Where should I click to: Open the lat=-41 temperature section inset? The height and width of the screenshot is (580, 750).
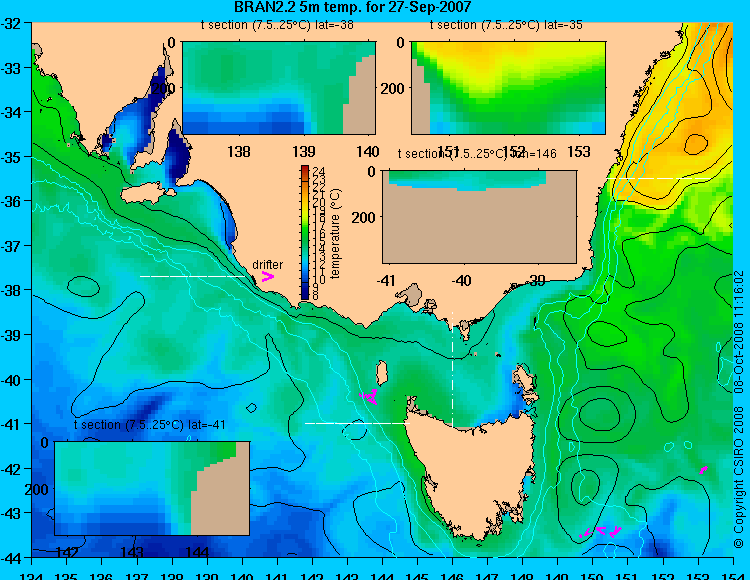coord(152,488)
